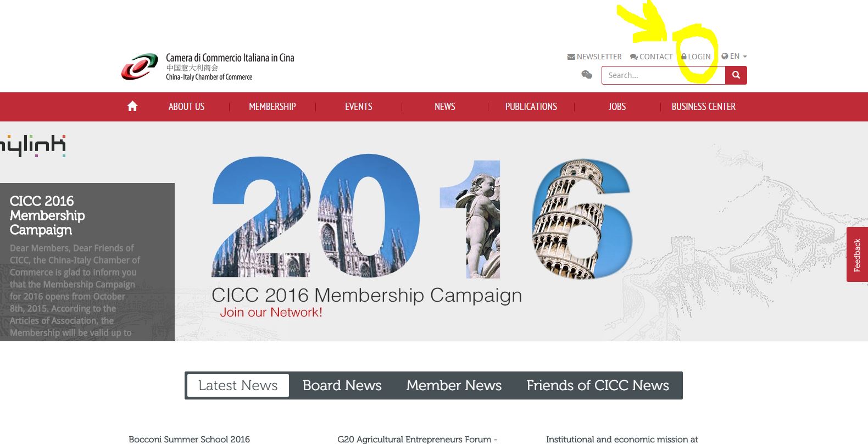Image resolution: width=868 pixels, height=444 pixels.
Task: Click the newsletter envelope icon
Action: coord(571,57)
